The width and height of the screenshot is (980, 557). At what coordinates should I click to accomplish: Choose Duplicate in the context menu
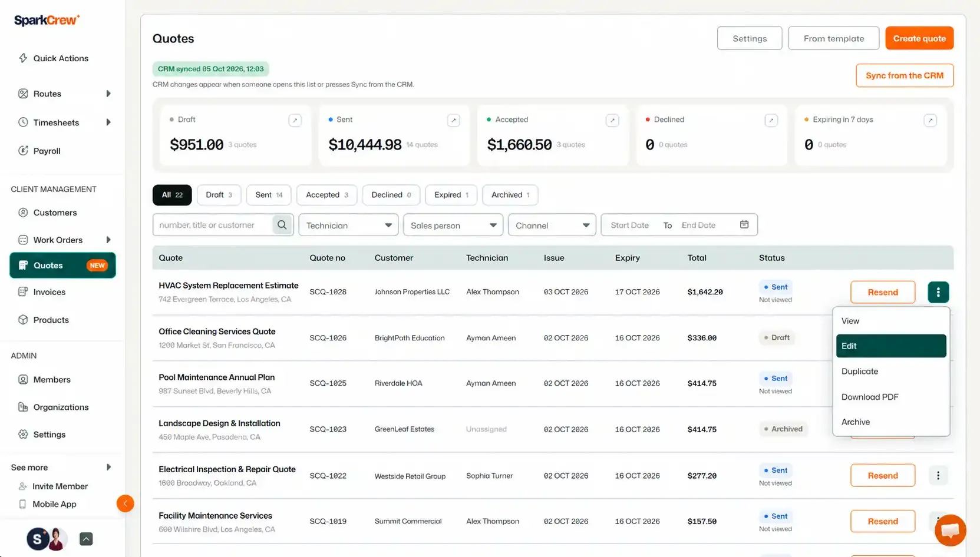point(891,372)
